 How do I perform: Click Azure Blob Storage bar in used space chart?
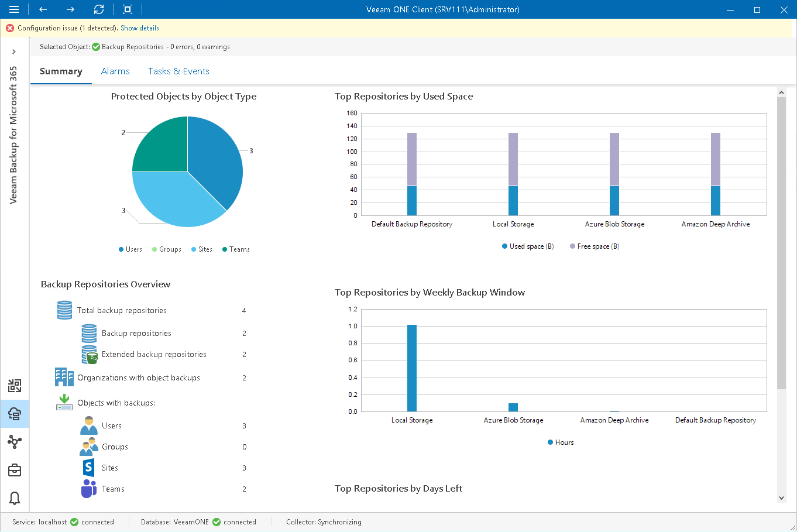click(614, 174)
